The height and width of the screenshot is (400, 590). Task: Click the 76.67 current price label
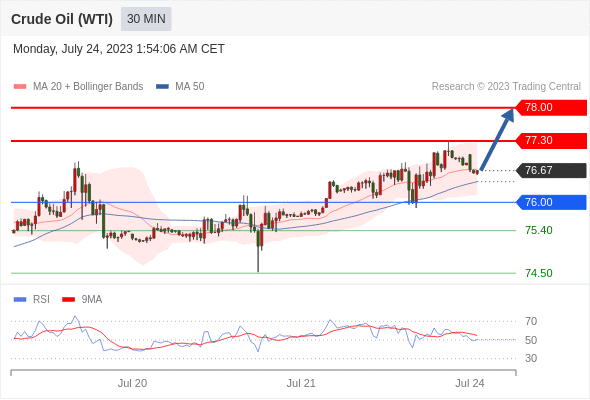pyautogui.click(x=551, y=170)
